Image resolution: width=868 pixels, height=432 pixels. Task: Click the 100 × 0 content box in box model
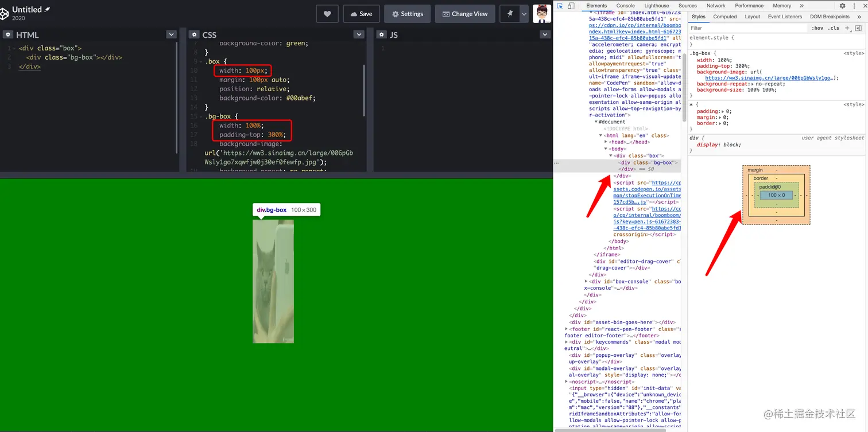[x=776, y=195]
